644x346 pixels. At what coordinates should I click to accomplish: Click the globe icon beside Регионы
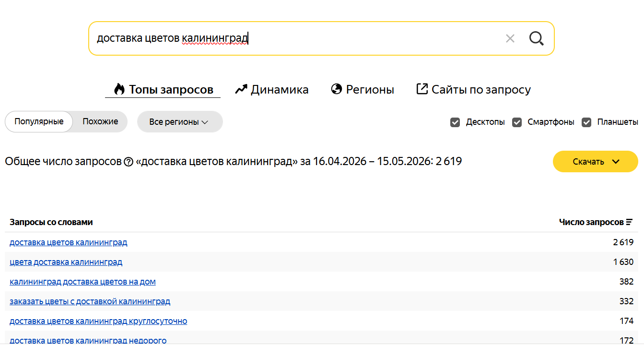tap(337, 89)
